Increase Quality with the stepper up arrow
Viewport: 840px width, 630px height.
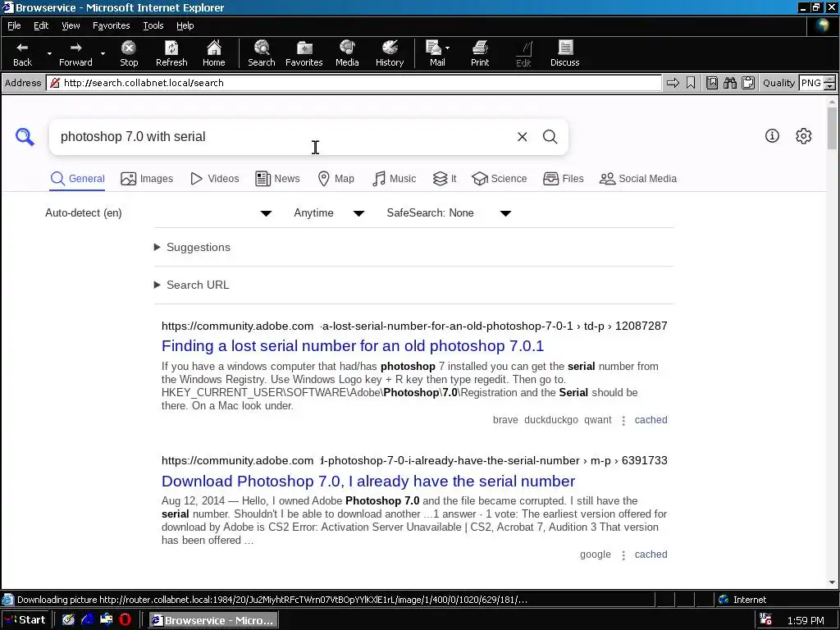(830, 80)
